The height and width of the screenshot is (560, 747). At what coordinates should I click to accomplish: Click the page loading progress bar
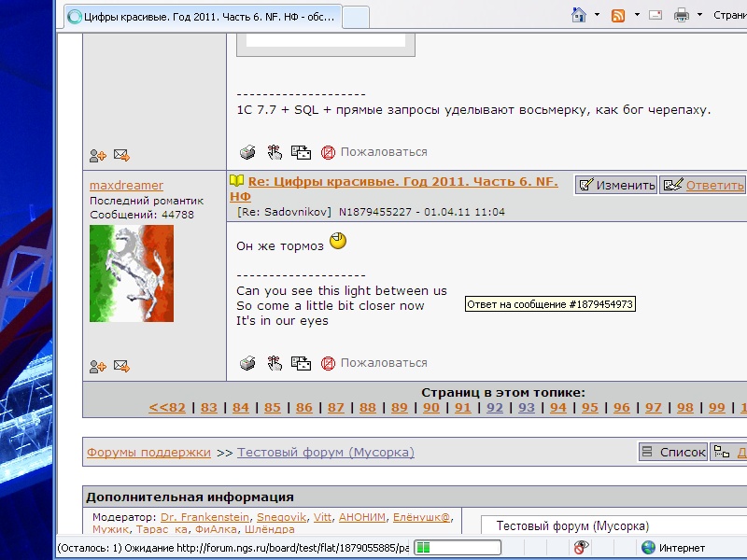coord(458,548)
